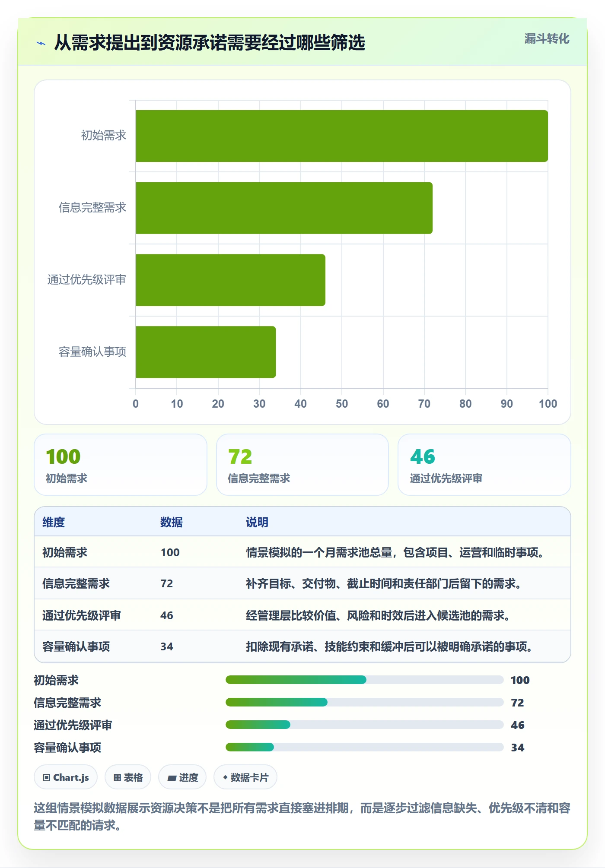Click the 通过优先级评审 label in the progress list
The width and height of the screenshot is (605, 868).
pyautogui.click(x=73, y=725)
